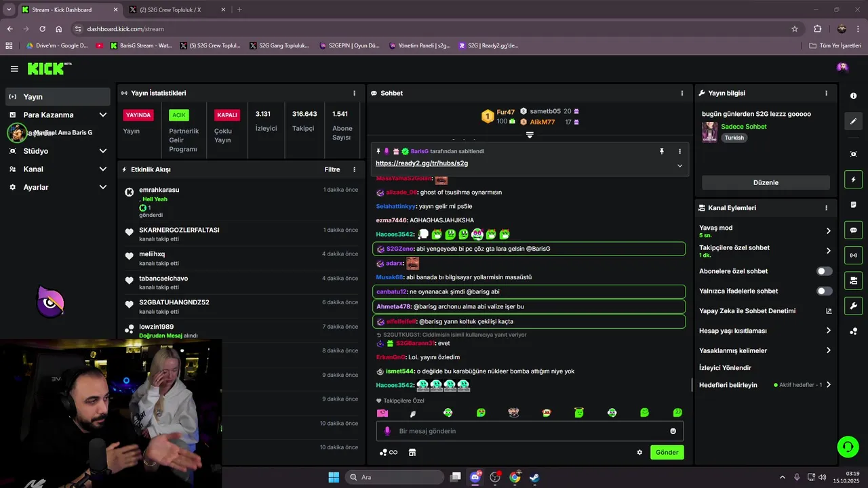Image resolution: width=868 pixels, height=488 pixels.
Task: Toggle the lightning bolt activity panel icon
Action: point(853,180)
